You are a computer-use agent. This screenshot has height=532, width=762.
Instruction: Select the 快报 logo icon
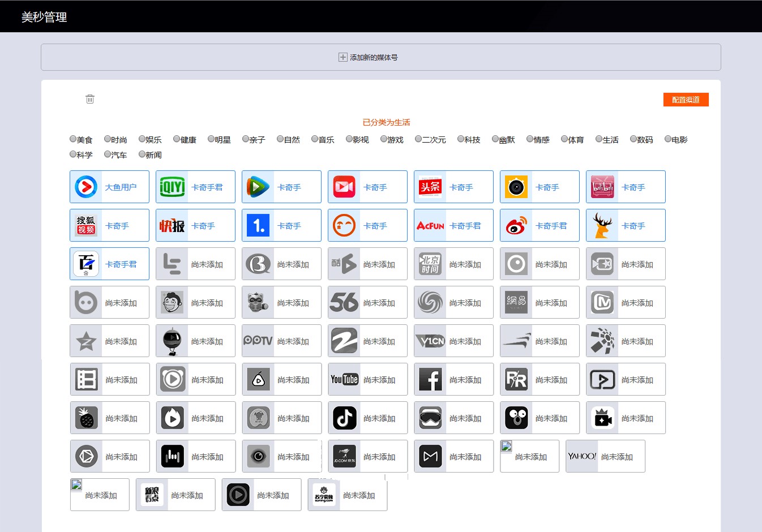172,225
